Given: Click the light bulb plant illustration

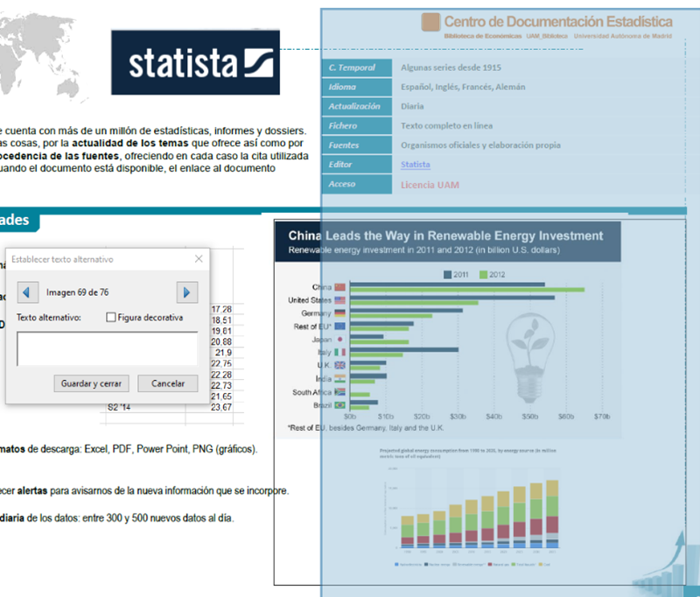Looking at the screenshot, I should pyautogui.click(x=530, y=357).
